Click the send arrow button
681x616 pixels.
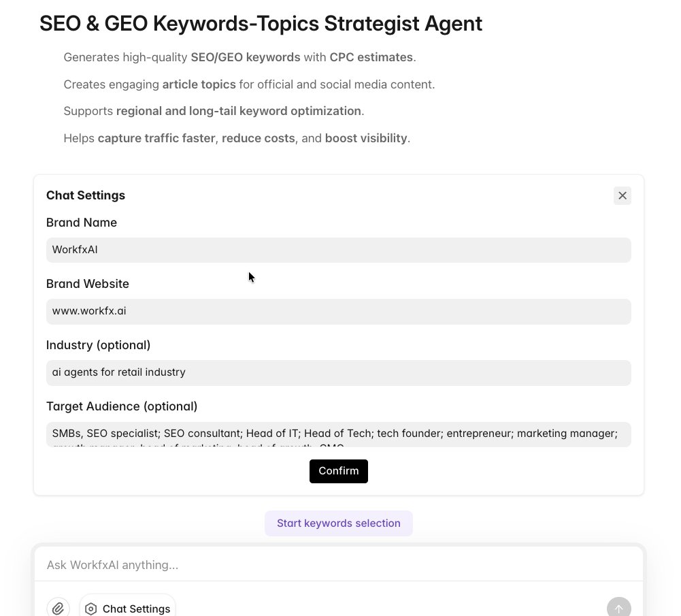[618, 609]
